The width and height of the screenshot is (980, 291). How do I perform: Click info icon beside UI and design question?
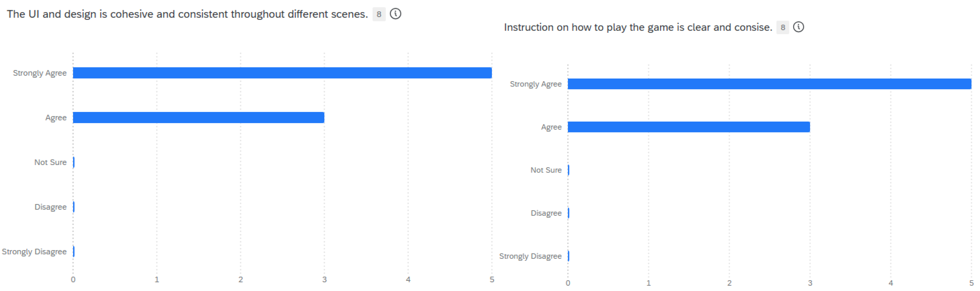(x=395, y=14)
